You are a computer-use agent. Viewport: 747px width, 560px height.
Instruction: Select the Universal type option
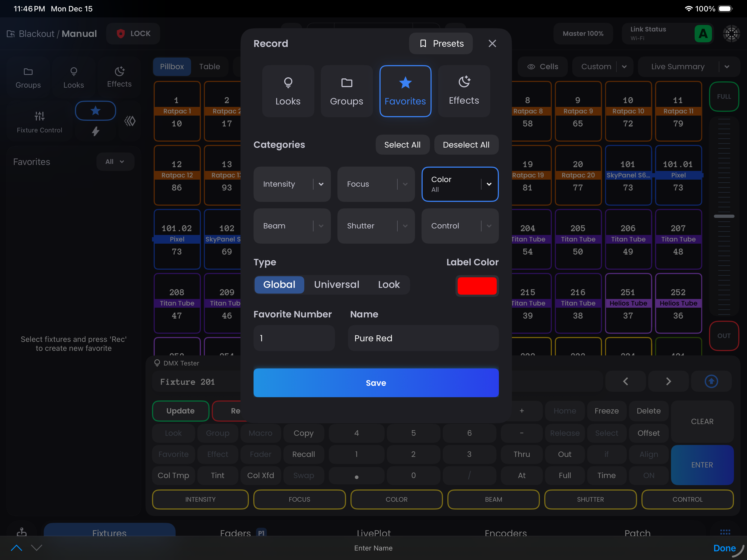click(x=336, y=285)
